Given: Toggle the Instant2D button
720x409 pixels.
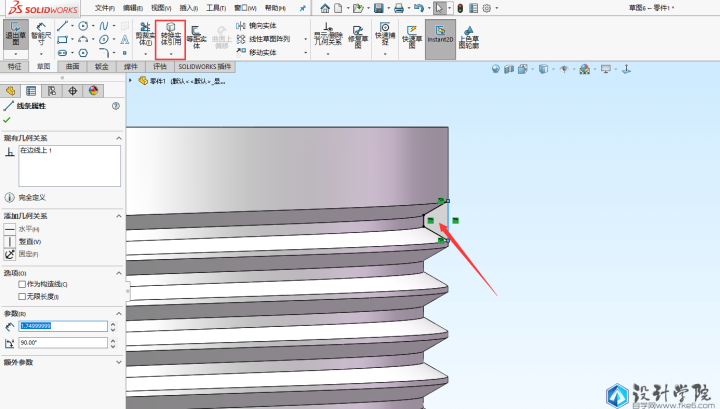Looking at the screenshot, I should [440, 37].
